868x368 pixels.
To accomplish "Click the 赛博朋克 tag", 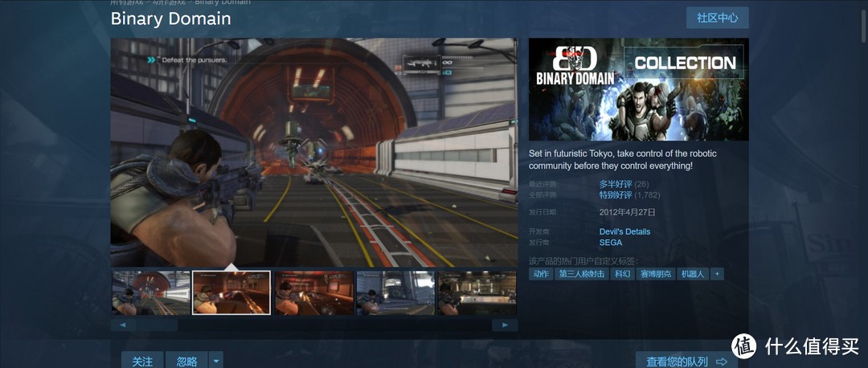I will click(x=656, y=274).
